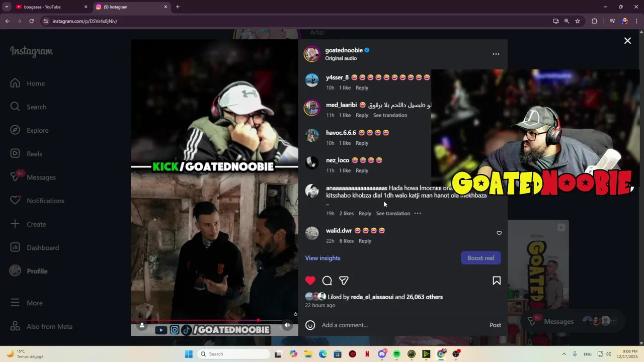This screenshot has width=644, height=362.
Task: View 6 likes on walid.dwr comment
Action: (x=346, y=241)
